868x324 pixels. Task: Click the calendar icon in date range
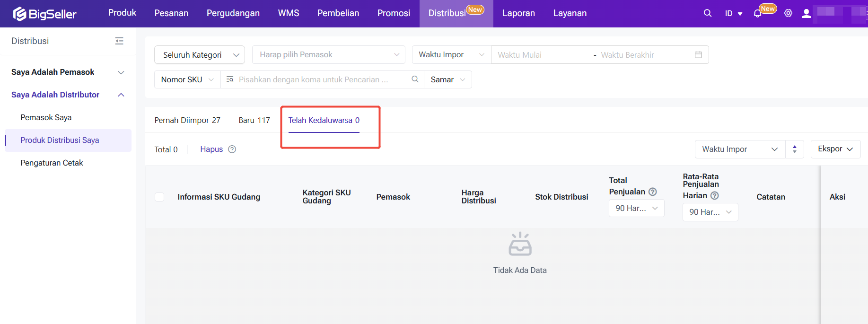click(x=698, y=55)
